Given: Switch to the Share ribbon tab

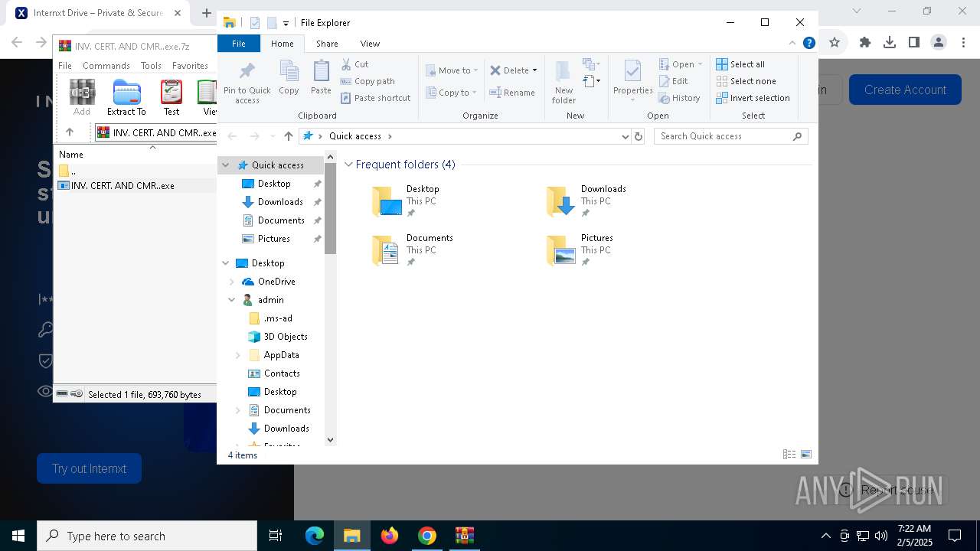Looking at the screenshot, I should 327,44.
